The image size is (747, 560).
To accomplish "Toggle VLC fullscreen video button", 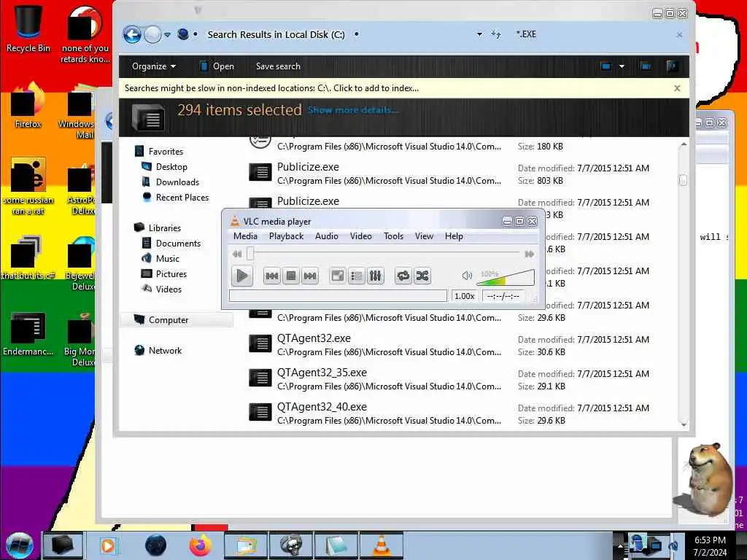I will (338, 276).
